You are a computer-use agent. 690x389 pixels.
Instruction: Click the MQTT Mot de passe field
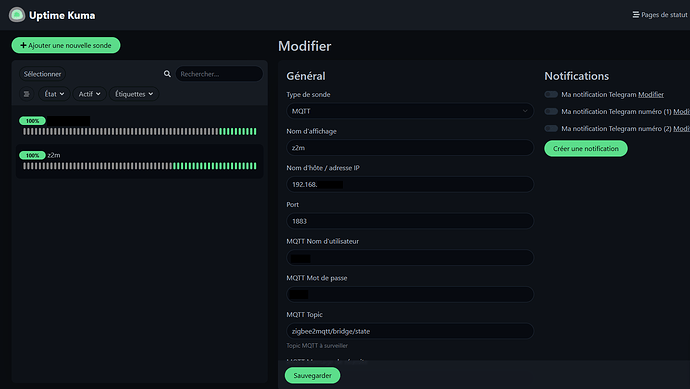tap(410, 294)
